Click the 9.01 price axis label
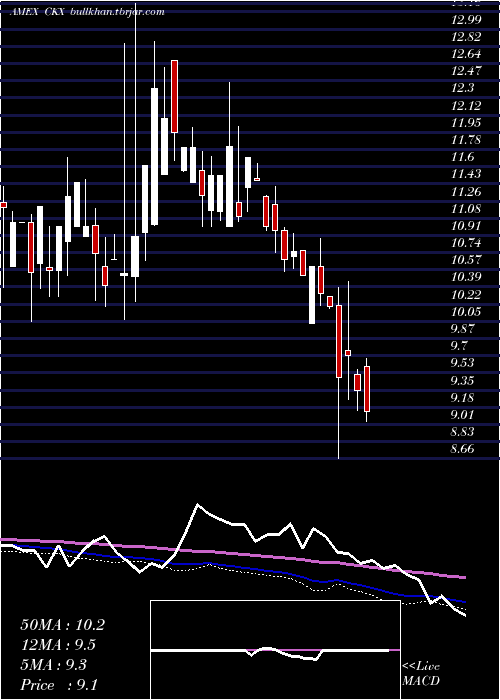Screen dimensions: 500x700 tap(462, 415)
